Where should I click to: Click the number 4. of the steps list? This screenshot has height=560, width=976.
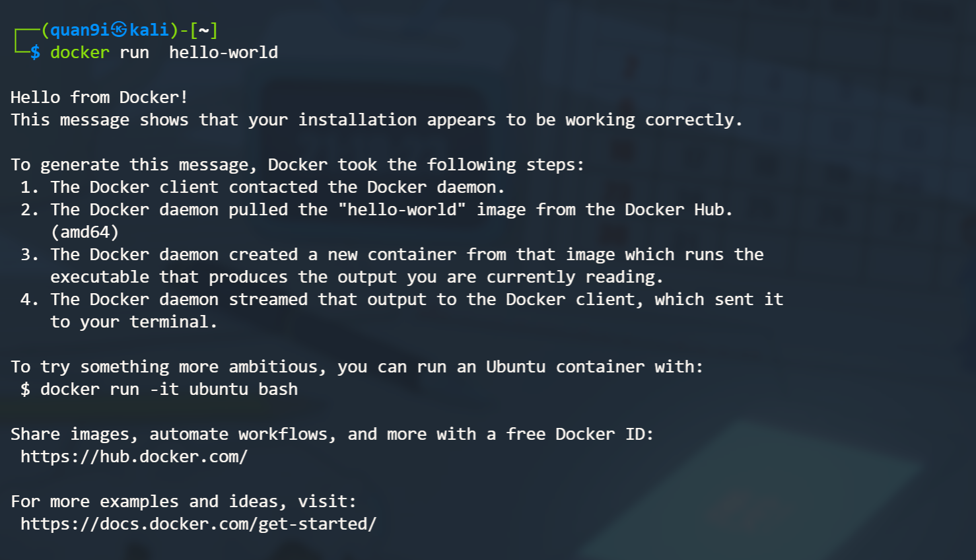tap(30, 299)
